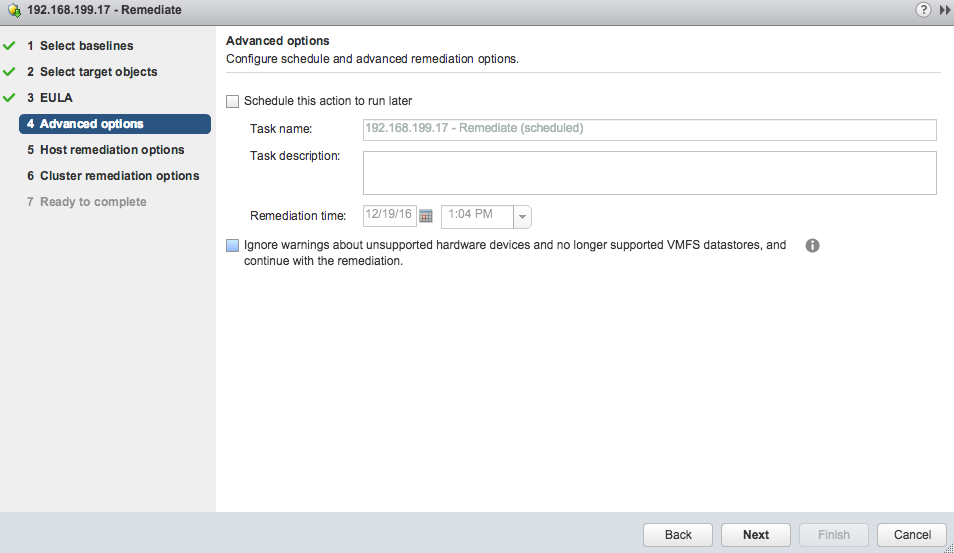Click green checkmark next to EULA
This screenshot has width=954, height=553.
pos(10,98)
